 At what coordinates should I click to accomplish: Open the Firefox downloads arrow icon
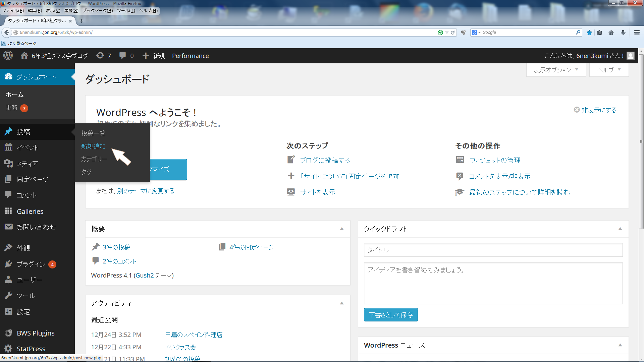(x=623, y=33)
